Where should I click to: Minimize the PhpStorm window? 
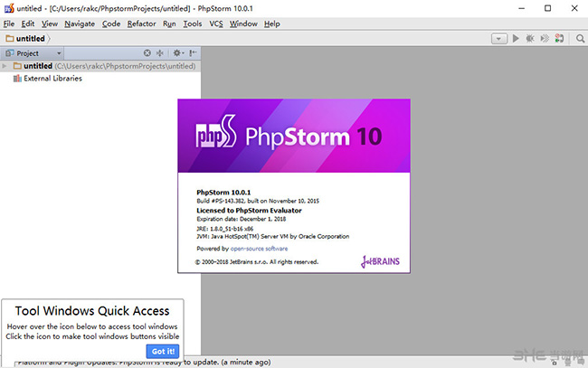pos(521,8)
